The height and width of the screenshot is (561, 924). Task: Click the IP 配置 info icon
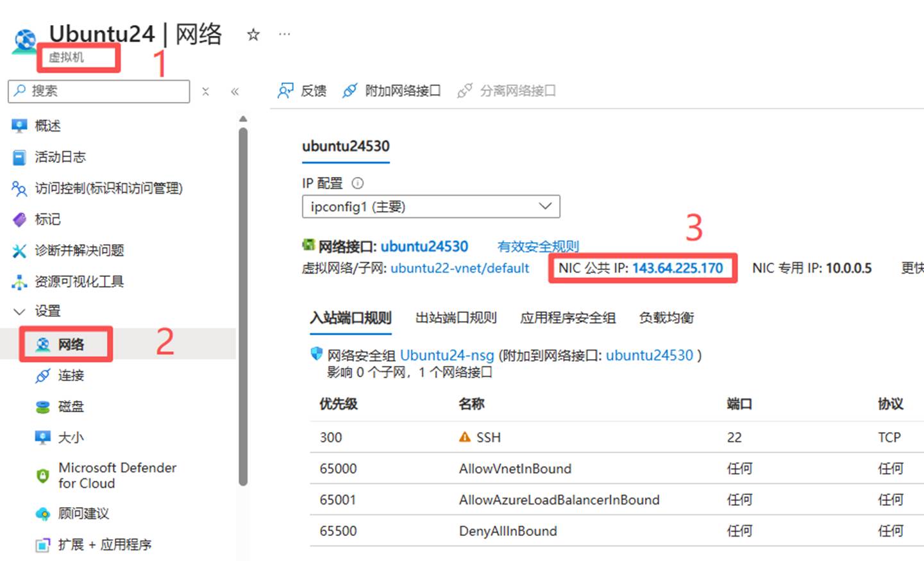click(x=358, y=183)
